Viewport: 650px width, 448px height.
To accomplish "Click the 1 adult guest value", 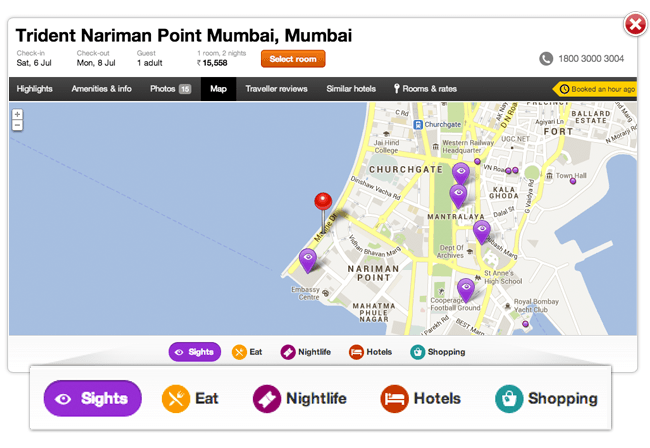I will tap(150, 63).
